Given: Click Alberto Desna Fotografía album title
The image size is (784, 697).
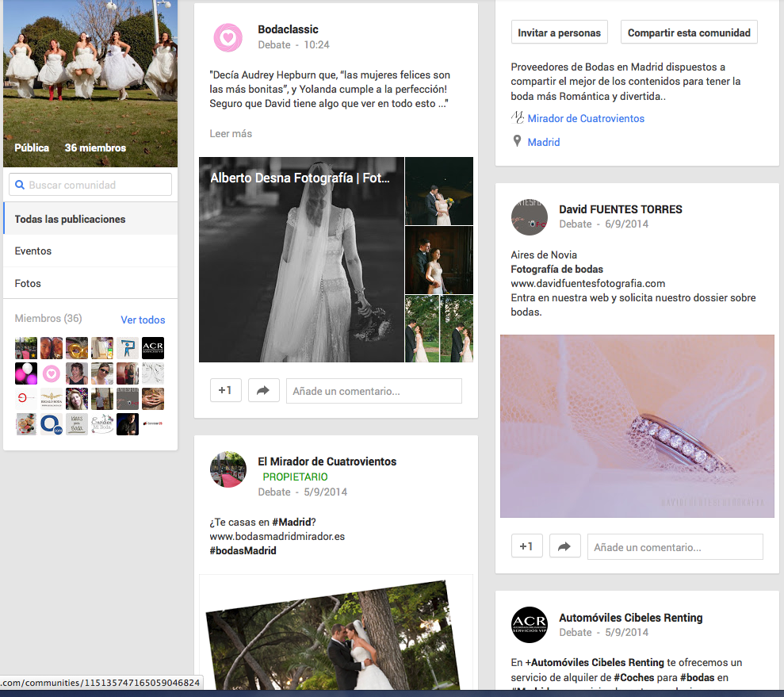Looking at the screenshot, I should (300, 178).
